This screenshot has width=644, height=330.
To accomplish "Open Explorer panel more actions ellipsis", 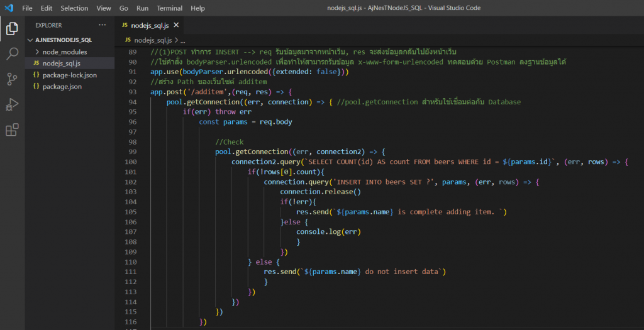I will [x=103, y=25].
